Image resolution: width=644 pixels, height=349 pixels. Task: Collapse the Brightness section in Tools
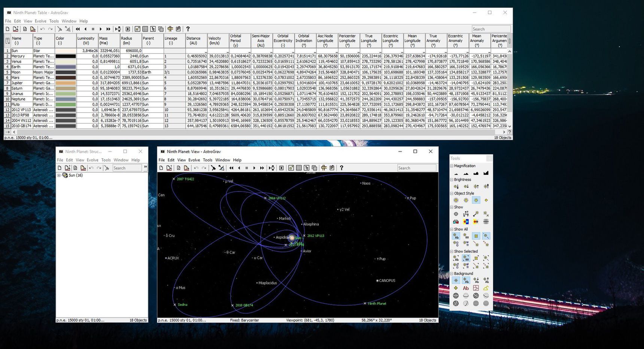452,180
